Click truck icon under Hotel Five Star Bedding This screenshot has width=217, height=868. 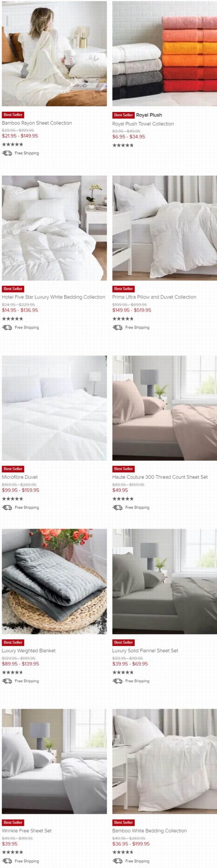(7, 328)
